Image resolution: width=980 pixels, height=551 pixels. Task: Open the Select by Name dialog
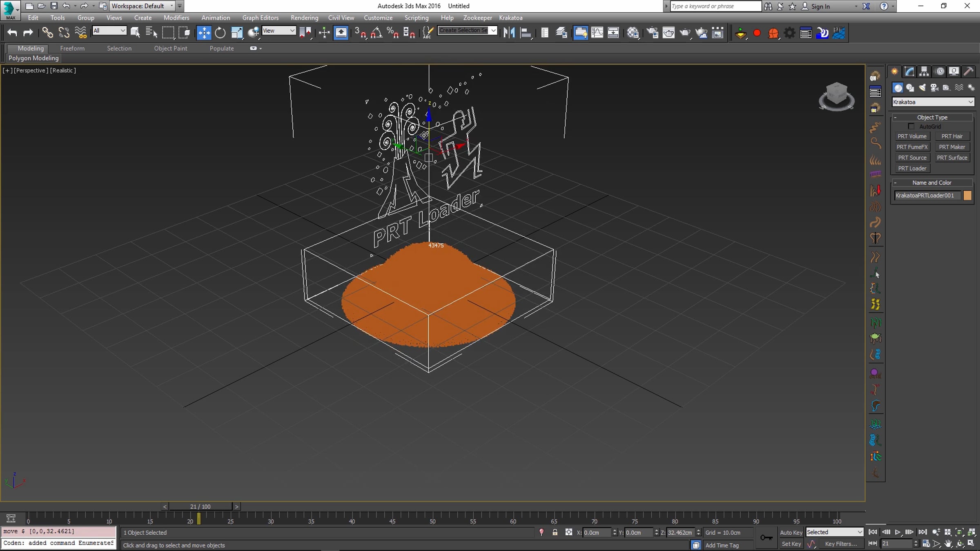[151, 33]
